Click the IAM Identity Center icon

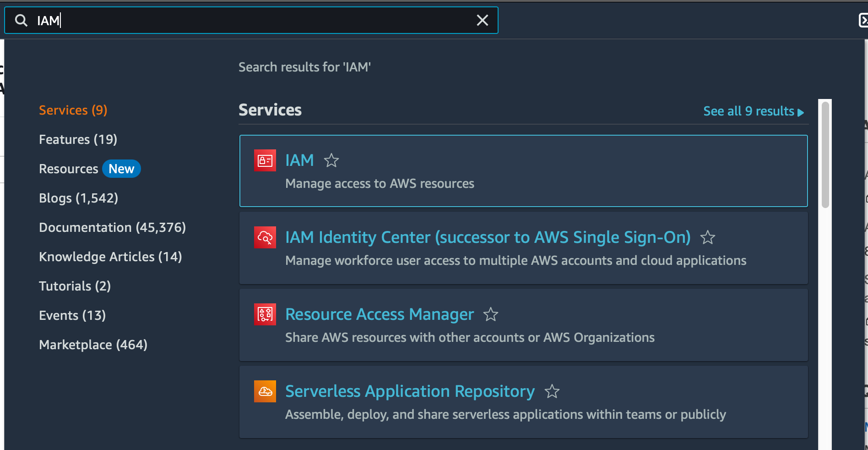click(x=265, y=237)
